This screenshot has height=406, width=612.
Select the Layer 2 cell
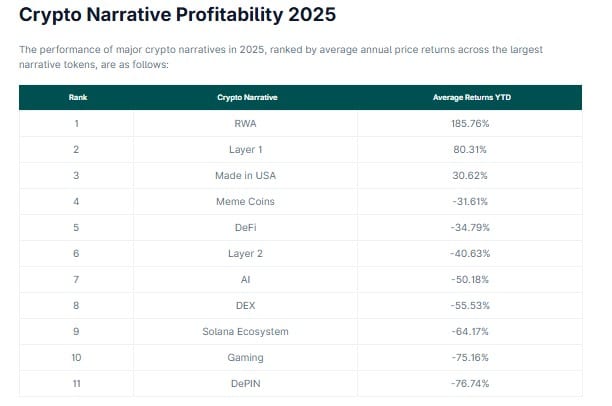pyautogui.click(x=245, y=254)
